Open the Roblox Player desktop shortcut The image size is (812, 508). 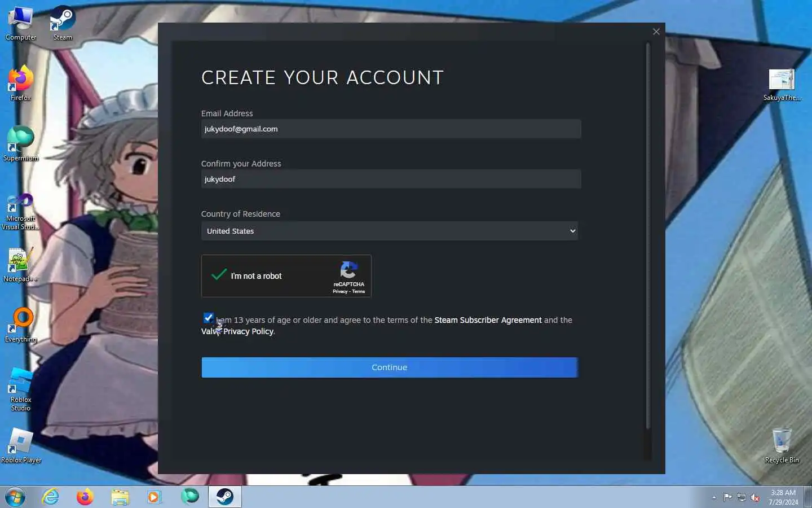(21, 446)
